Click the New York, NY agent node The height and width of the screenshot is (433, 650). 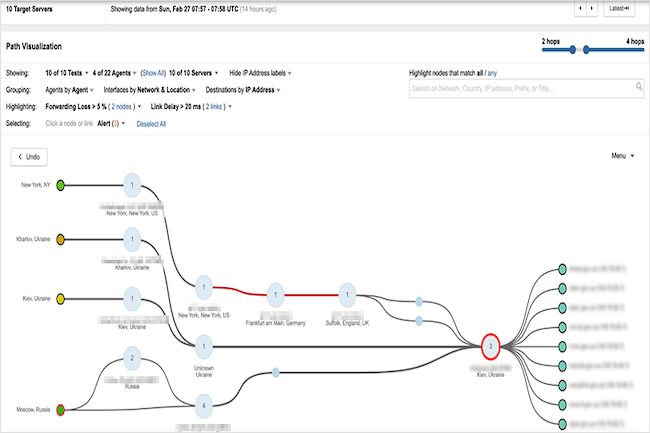(x=60, y=185)
